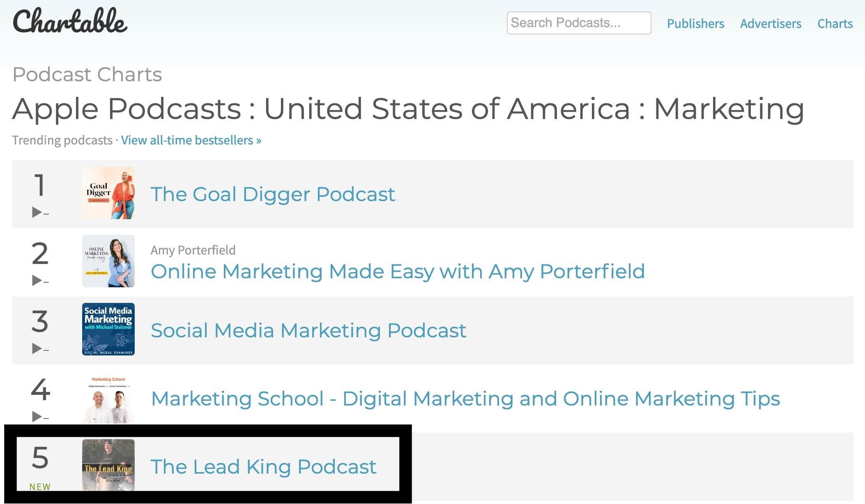Click the trend arrow under rank 3

point(40,348)
